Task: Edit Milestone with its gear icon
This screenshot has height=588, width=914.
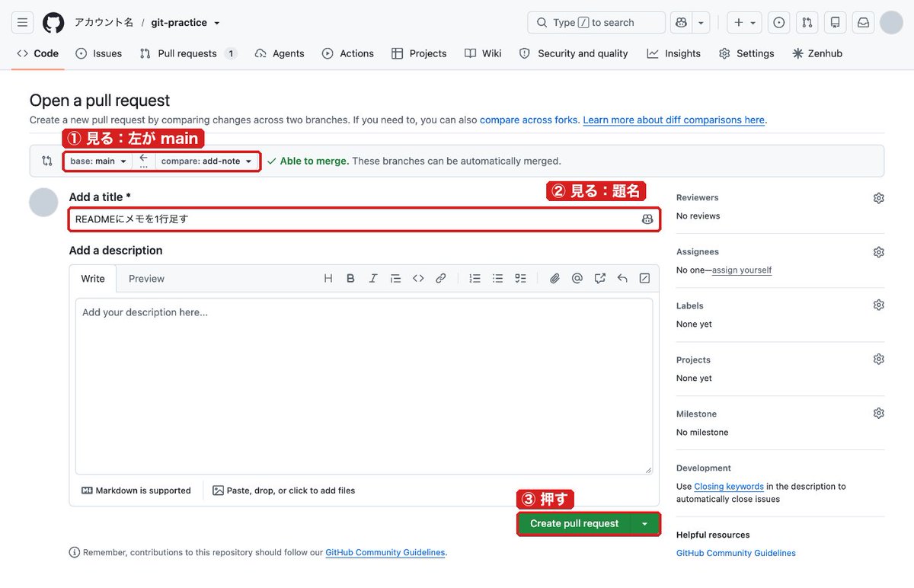Action: click(x=878, y=413)
